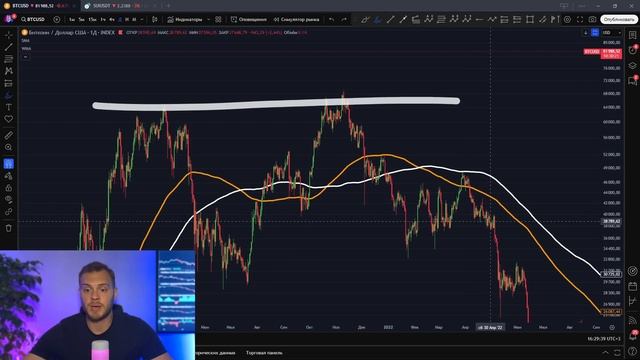Open the object tree layers panel
The width and height of the screenshot is (640, 360).
(632, 65)
